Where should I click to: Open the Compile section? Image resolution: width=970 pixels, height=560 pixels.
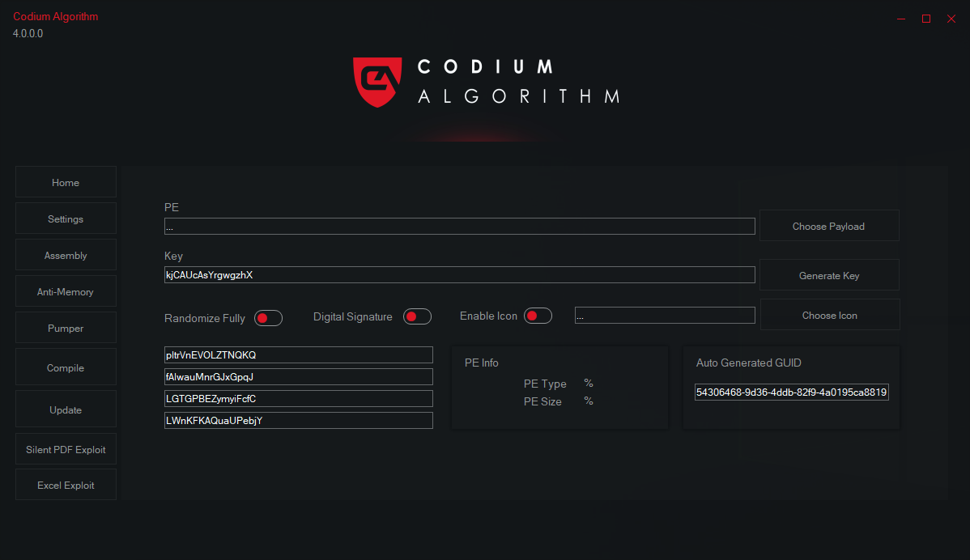[x=66, y=367]
